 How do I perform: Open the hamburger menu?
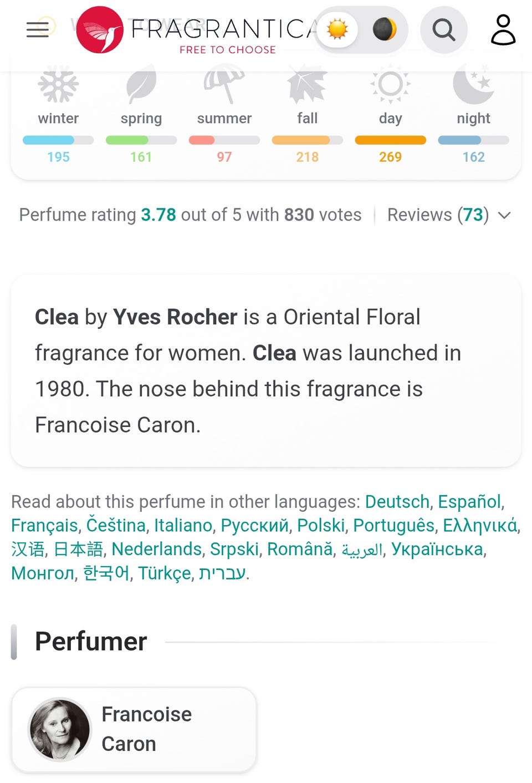38,29
